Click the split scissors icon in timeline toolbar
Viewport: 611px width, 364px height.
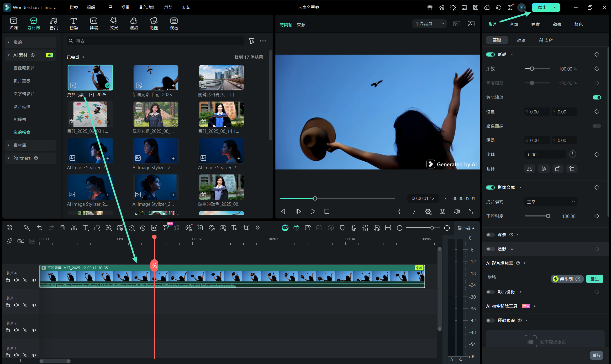(74, 228)
